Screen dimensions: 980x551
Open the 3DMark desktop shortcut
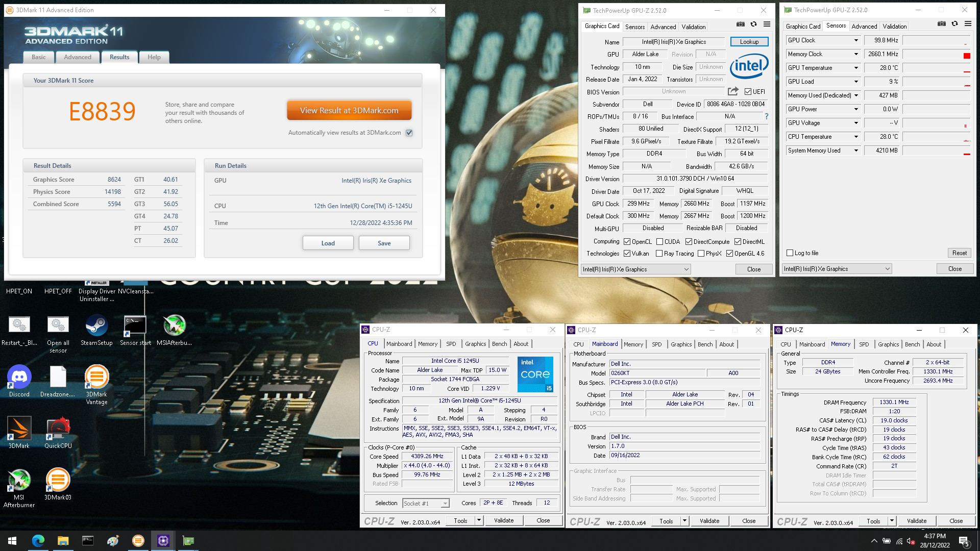[19, 433]
